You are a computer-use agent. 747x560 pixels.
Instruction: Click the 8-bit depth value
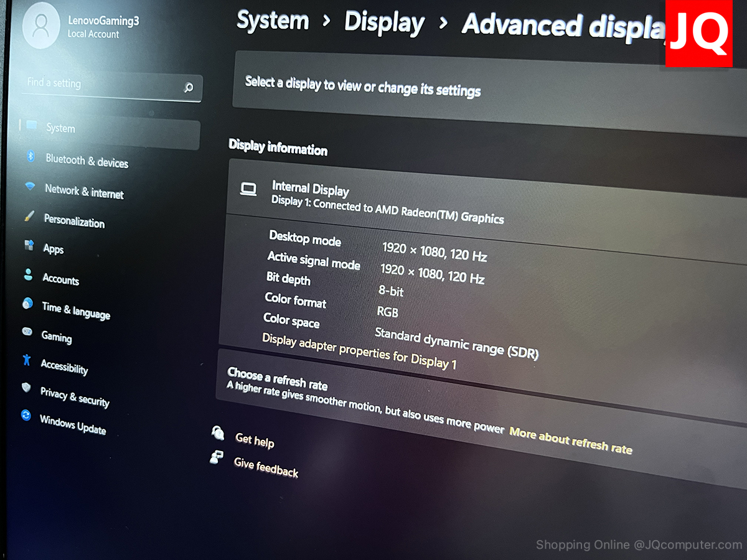391,290
